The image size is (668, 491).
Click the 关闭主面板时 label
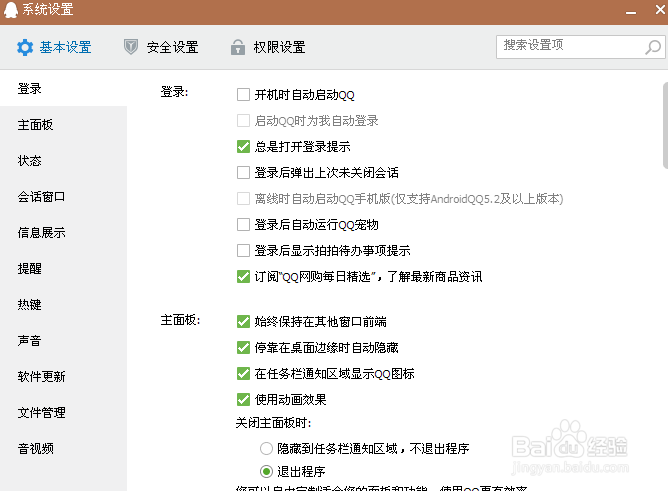pos(274,423)
